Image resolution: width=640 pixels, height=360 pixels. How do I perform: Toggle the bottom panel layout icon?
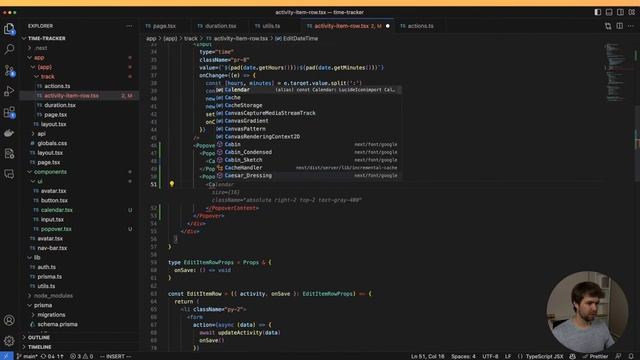tap(609, 12)
